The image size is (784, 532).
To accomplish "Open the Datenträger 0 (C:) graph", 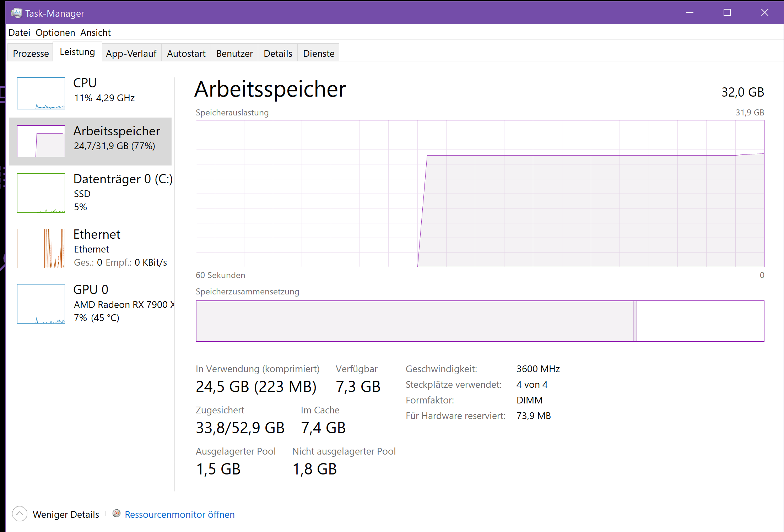I will pyautogui.click(x=41, y=193).
